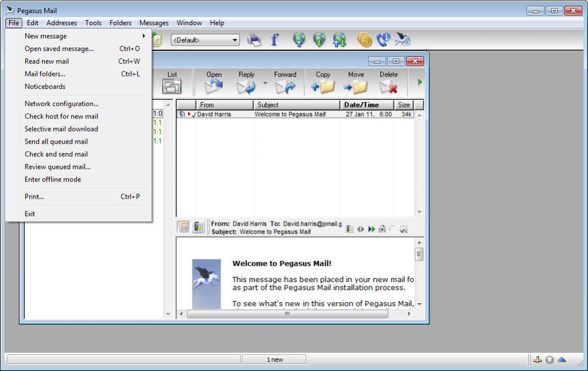Open the Help menu
Screen dimensions: 588x371
[x=216, y=23]
